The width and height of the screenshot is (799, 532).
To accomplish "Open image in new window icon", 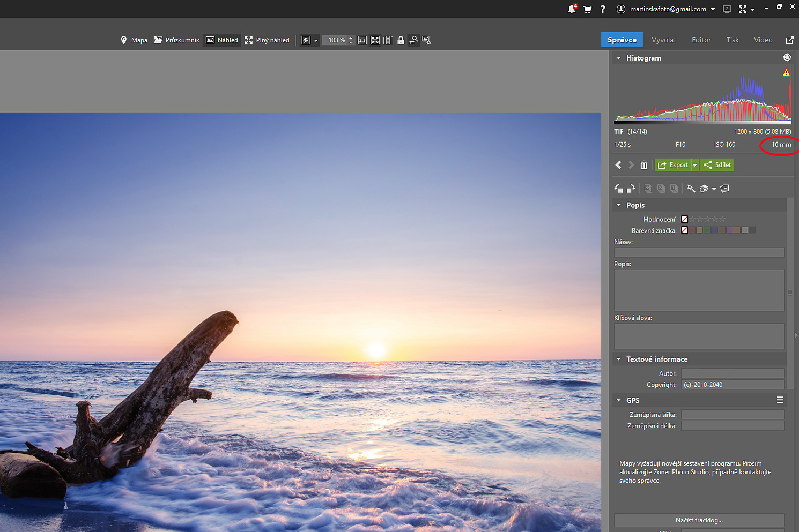I will click(x=789, y=40).
